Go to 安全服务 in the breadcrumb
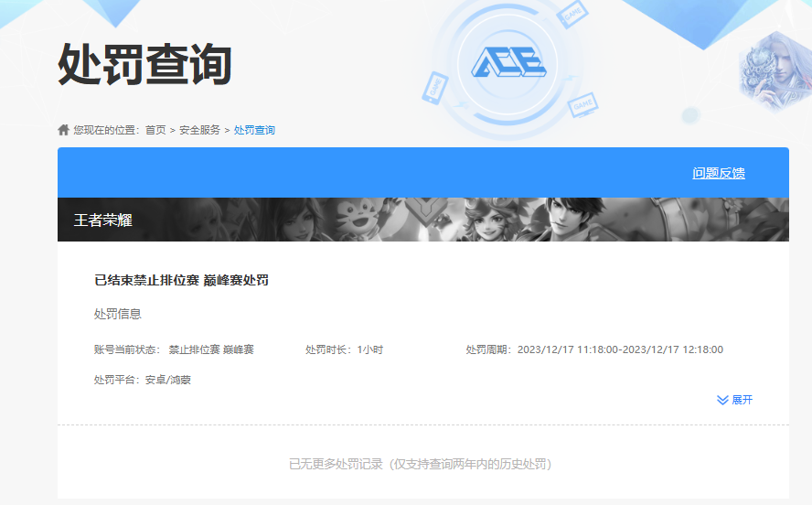Image resolution: width=812 pixels, height=505 pixels. pos(199,130)
